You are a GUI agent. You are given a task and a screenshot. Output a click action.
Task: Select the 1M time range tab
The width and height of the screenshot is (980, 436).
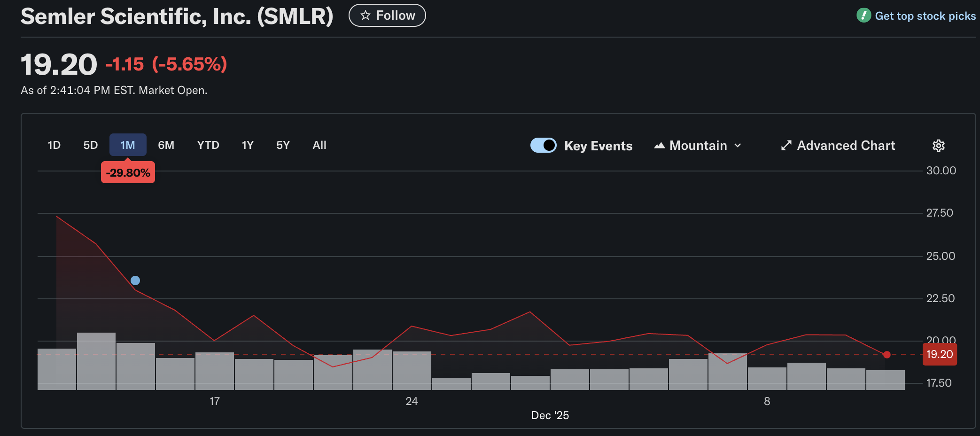coord(128,145)
